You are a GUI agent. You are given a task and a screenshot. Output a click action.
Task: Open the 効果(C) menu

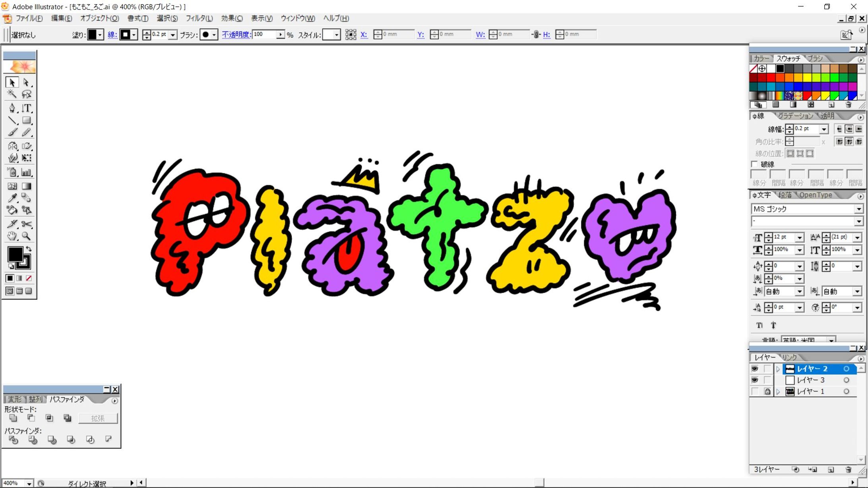pyautogui.click(x=232, y=18)
